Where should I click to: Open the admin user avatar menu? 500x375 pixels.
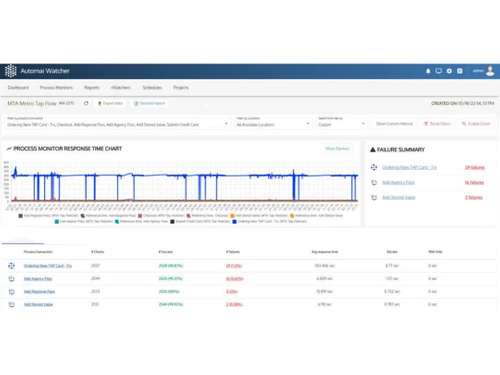490,71
